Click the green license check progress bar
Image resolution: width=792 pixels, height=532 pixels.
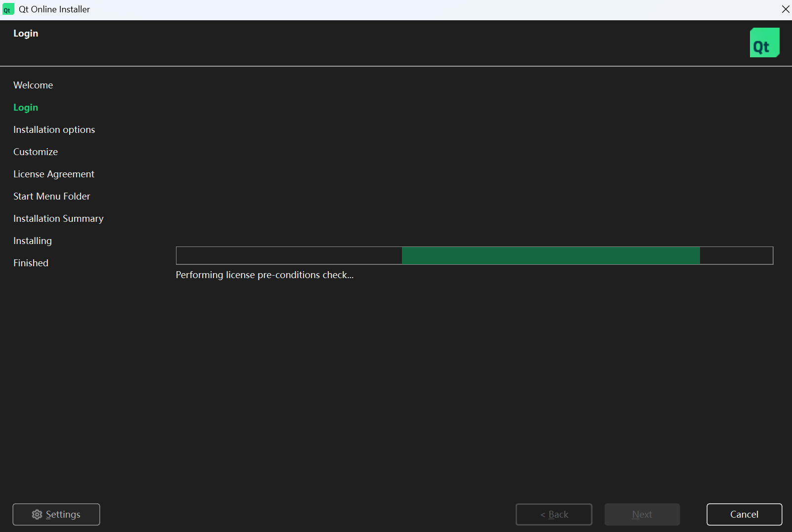point(475,255)
